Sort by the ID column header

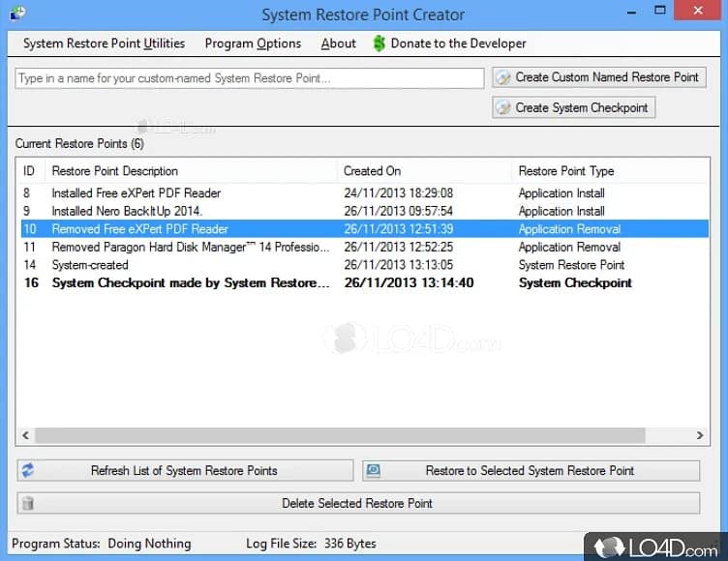[29, 171]
